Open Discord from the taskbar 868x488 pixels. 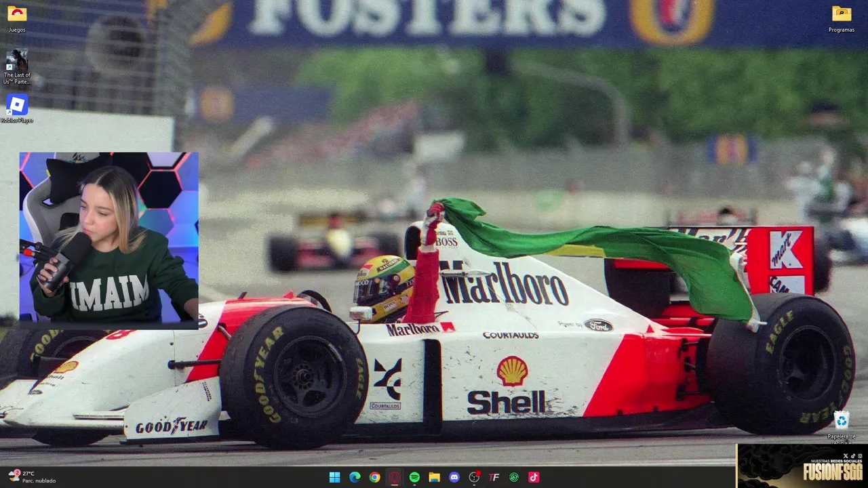click(x=454, y=477)
